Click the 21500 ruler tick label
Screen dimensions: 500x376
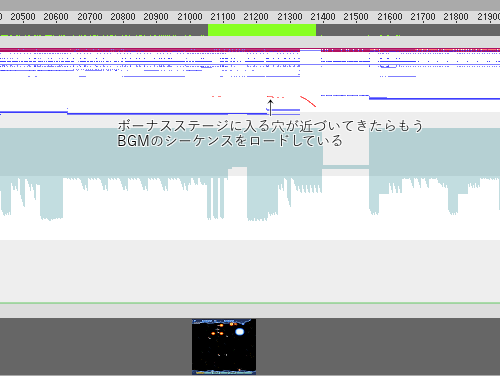point(356,17)
